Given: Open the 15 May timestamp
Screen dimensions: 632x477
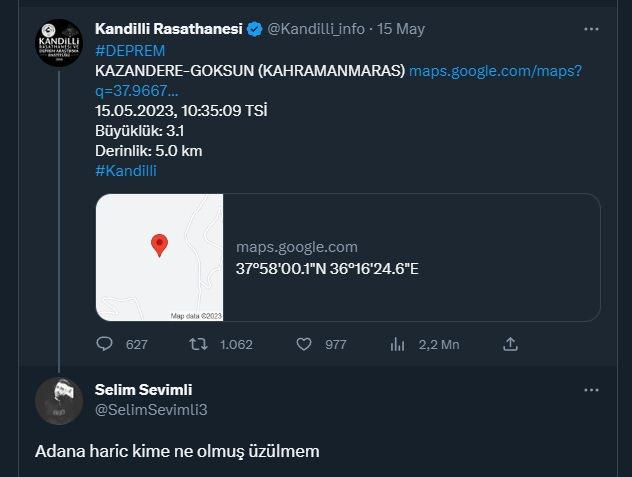Looking at the screenshot, I should (x=401, y=29).
